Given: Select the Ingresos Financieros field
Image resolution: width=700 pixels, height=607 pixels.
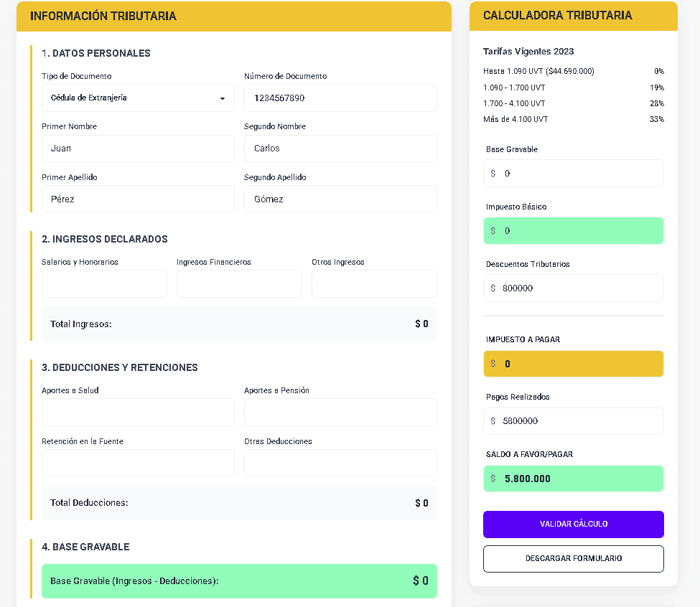Looking at the screenshot, I should [x=239, y=283].
